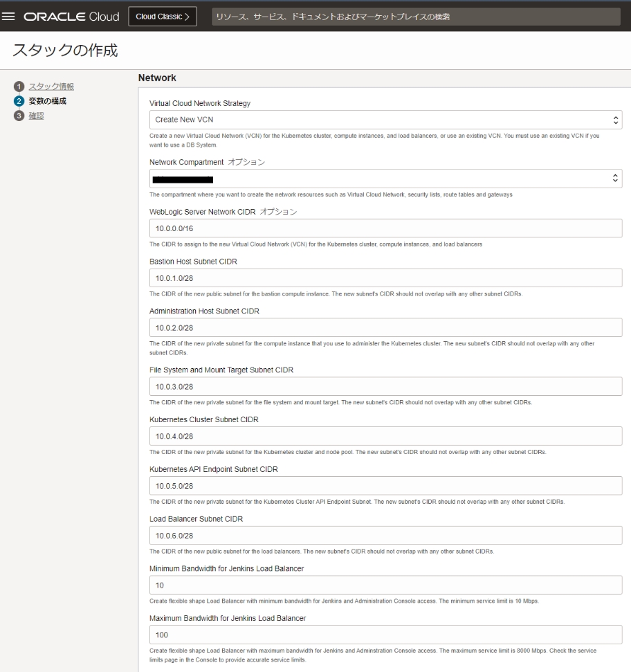Click the top search bar field

point(415,17)
